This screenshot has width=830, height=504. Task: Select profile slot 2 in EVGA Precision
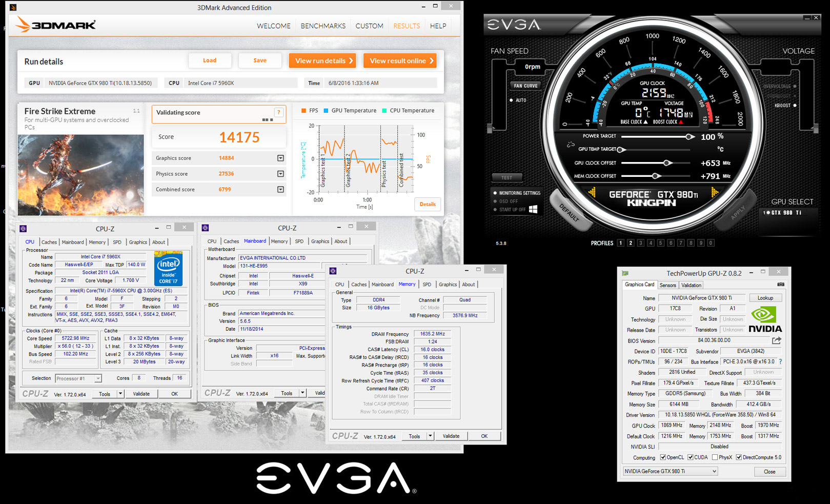tap(631, 243)
